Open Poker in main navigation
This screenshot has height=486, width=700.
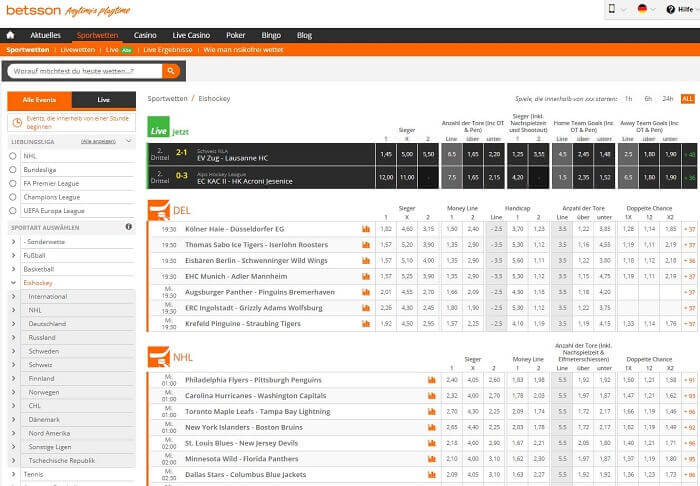[x=235, y=35]
